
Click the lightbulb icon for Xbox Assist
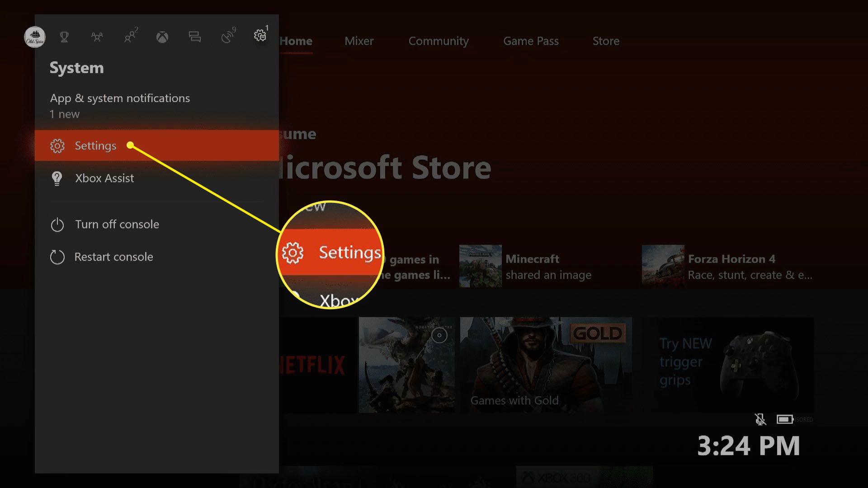point(57,178)
